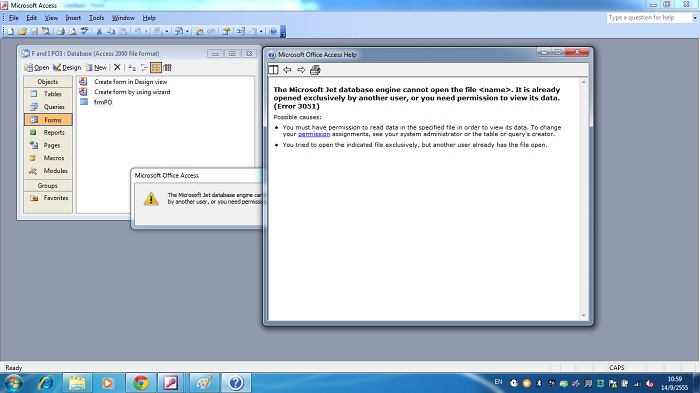Click the Print toolbar icon
Screen dimensions: 700x393
click(x=61, y=31)
